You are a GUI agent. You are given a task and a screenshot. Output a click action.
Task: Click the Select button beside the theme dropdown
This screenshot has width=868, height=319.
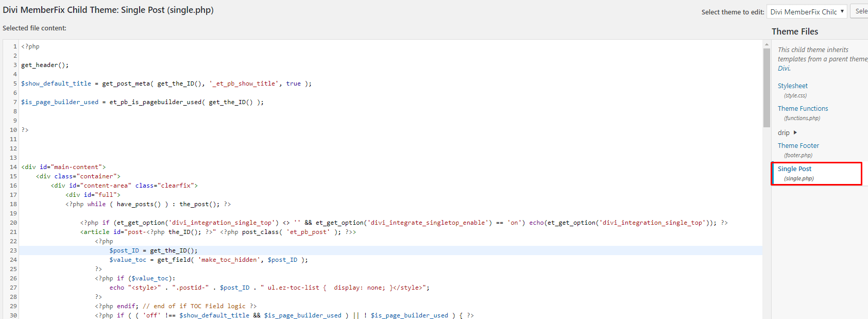[859, 11]
